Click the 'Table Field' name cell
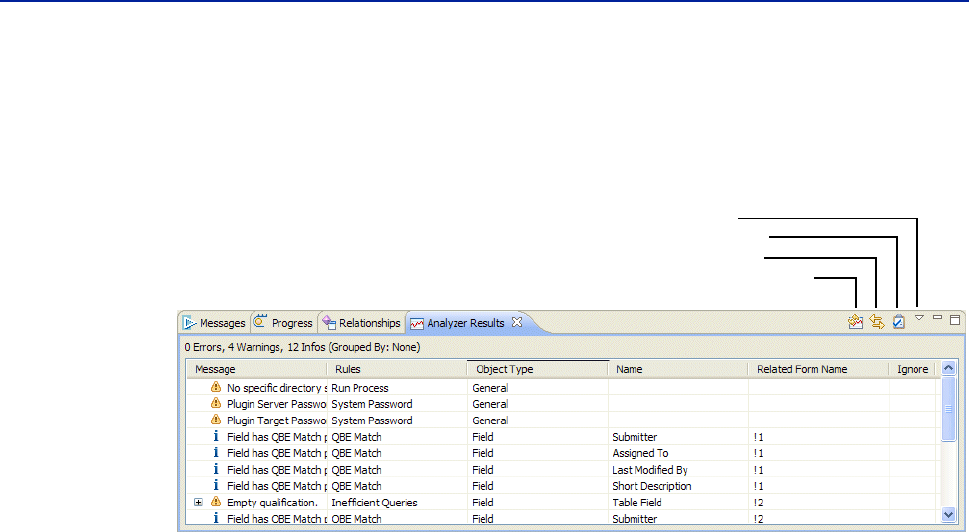Image resolution: width=969 pixels, height=532 pixels. [637, 502]
